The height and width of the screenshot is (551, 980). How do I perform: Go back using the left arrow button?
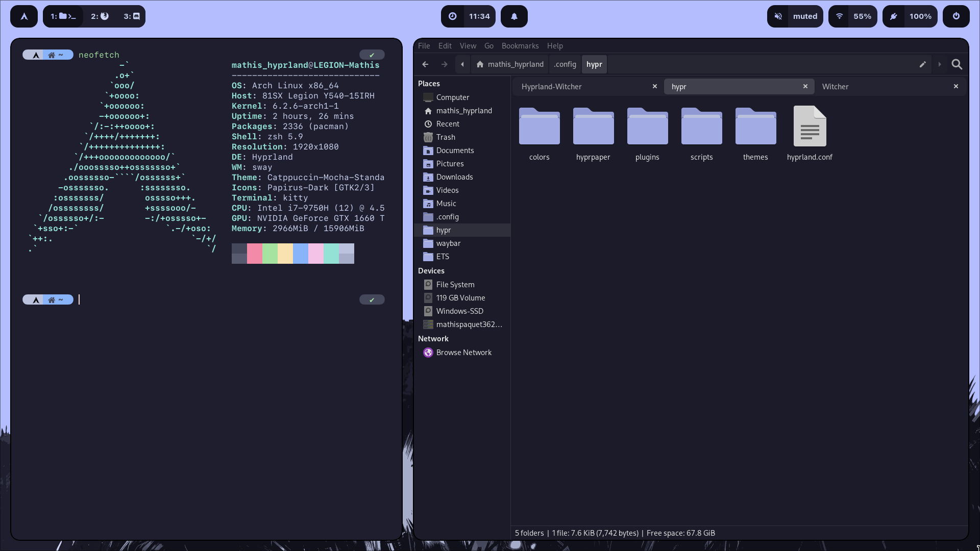click(x=425, y=64)
